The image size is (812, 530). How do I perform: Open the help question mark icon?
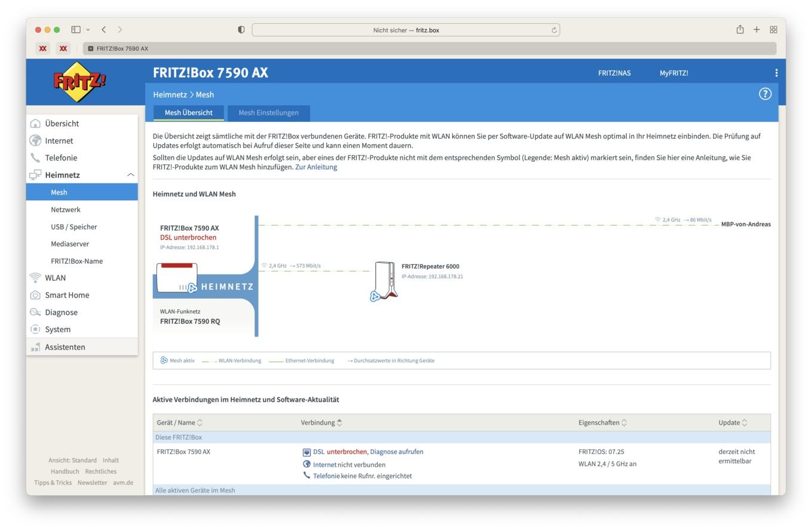click(765, 94)
